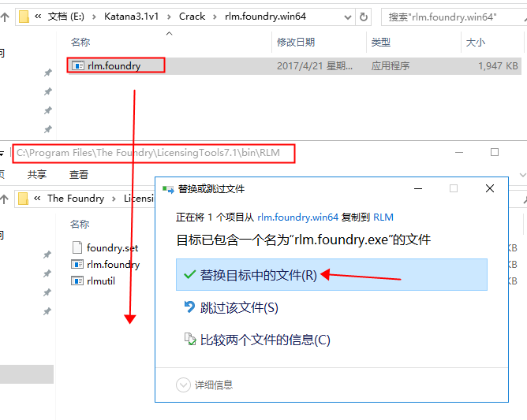Select the Katana3.1v1 breadcrumb
Screen dimensions: 527x420
click(131, 17)
